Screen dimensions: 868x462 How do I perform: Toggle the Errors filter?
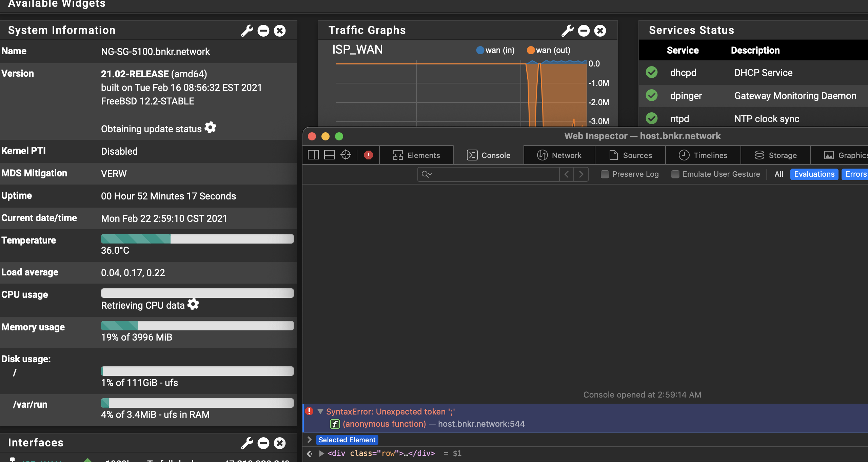point(855,174)
